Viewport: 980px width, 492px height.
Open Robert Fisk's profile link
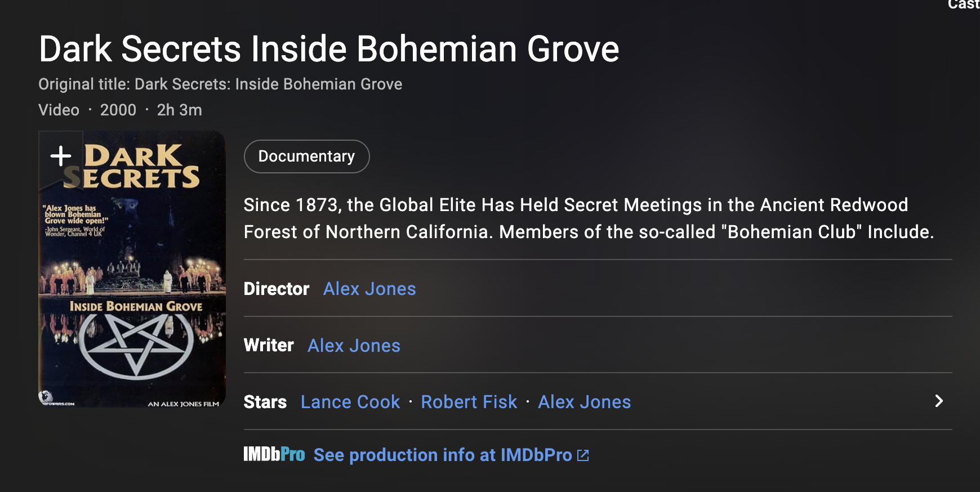469,402
